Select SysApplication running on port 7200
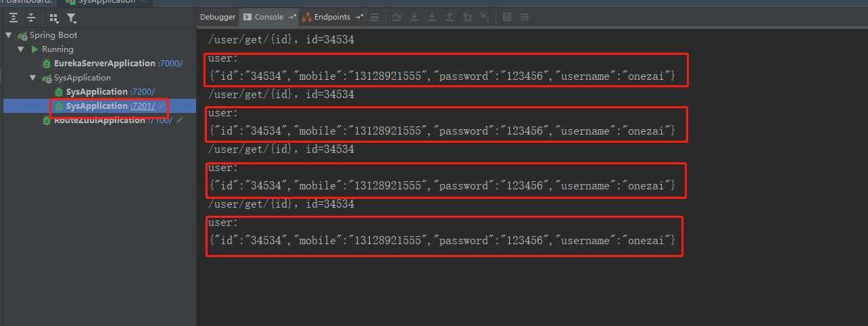 (x=97, y=92)
